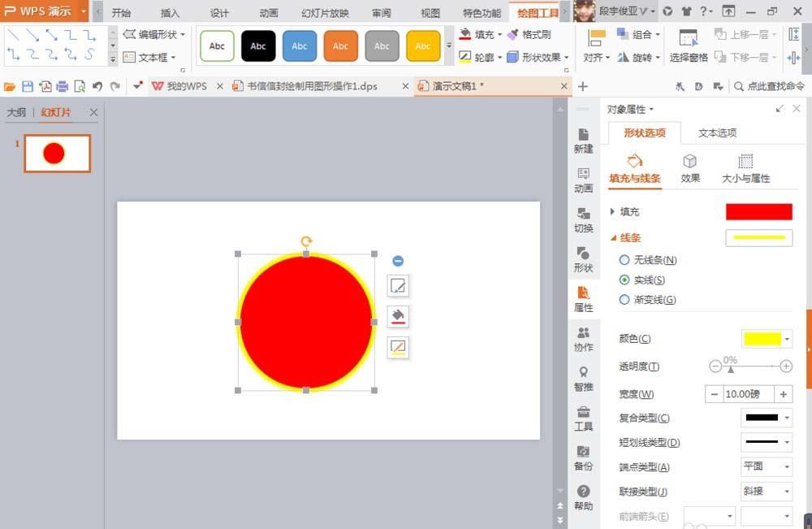Collapse the 线条 section
Viewport: 812px width, 529px height.
629,239
